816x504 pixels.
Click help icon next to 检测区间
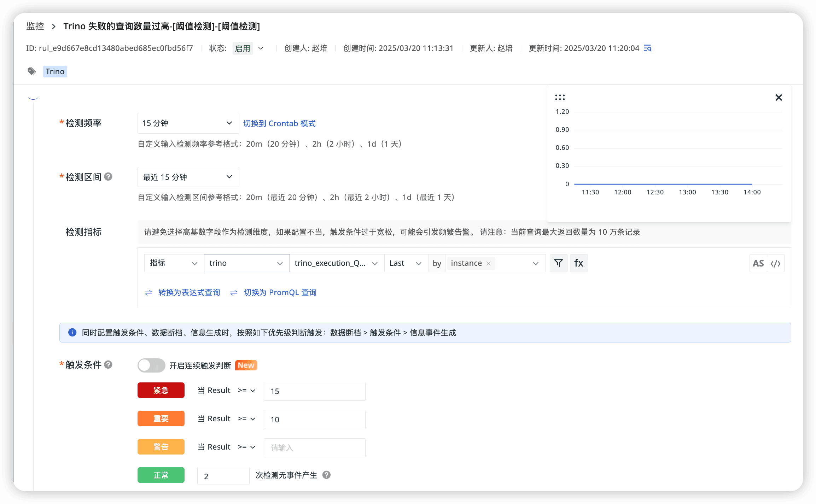109,176
